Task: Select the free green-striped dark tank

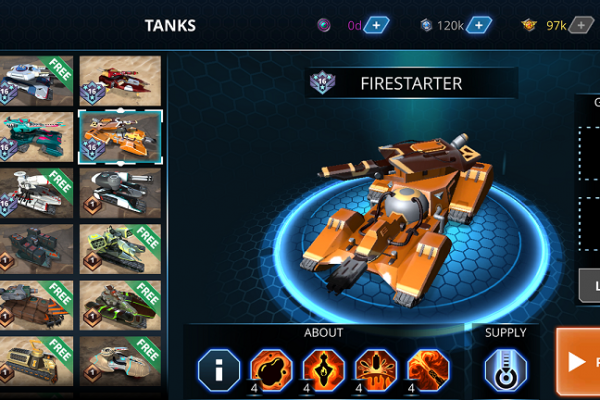Action: pyautogui.click(x=120, y=305)
